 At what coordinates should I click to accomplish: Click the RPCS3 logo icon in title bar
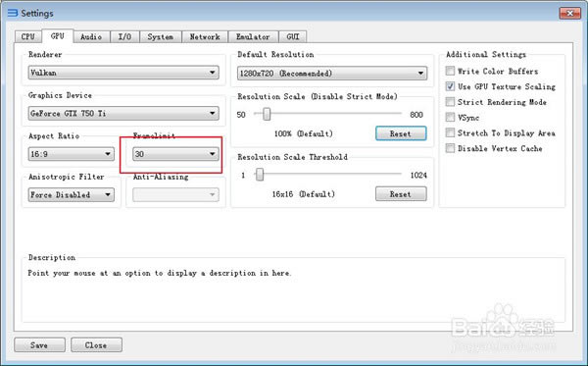13,13
